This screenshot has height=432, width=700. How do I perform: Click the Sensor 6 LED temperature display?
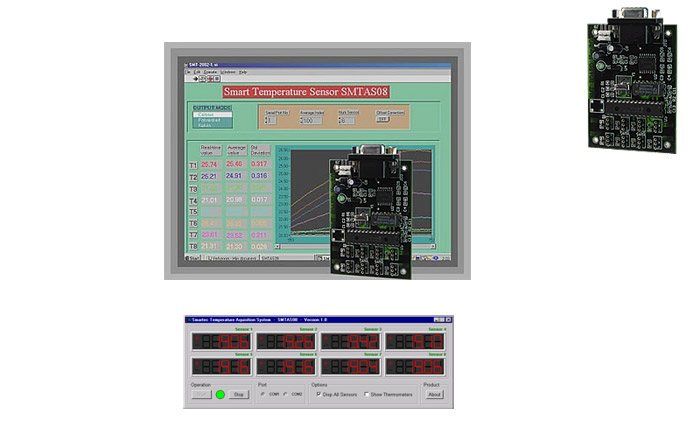coord(286,367)
